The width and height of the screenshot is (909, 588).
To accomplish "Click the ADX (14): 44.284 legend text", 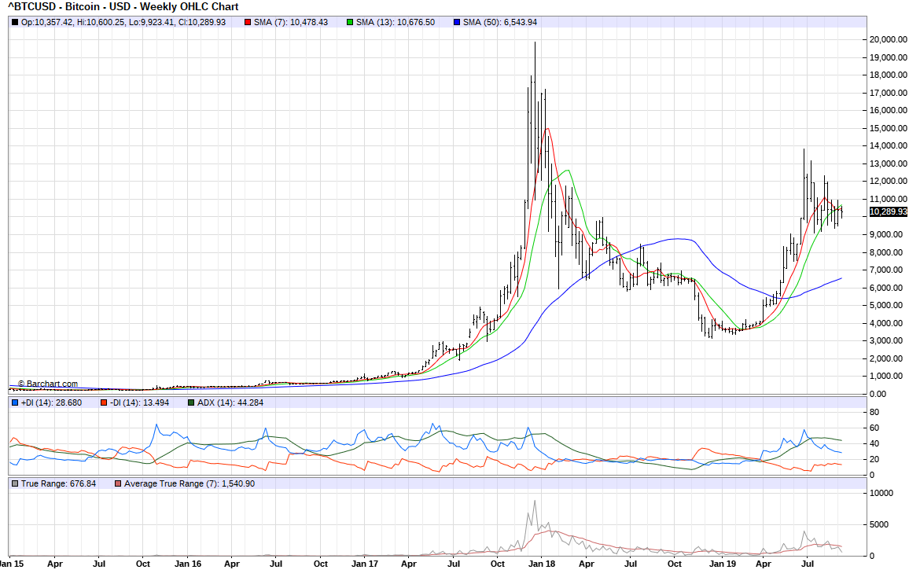I will tap(229, 403).
